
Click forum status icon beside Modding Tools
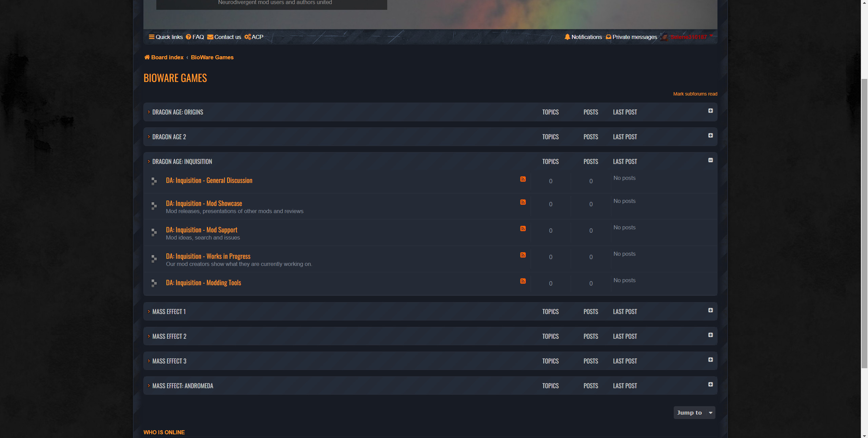[x=154, y=283]
